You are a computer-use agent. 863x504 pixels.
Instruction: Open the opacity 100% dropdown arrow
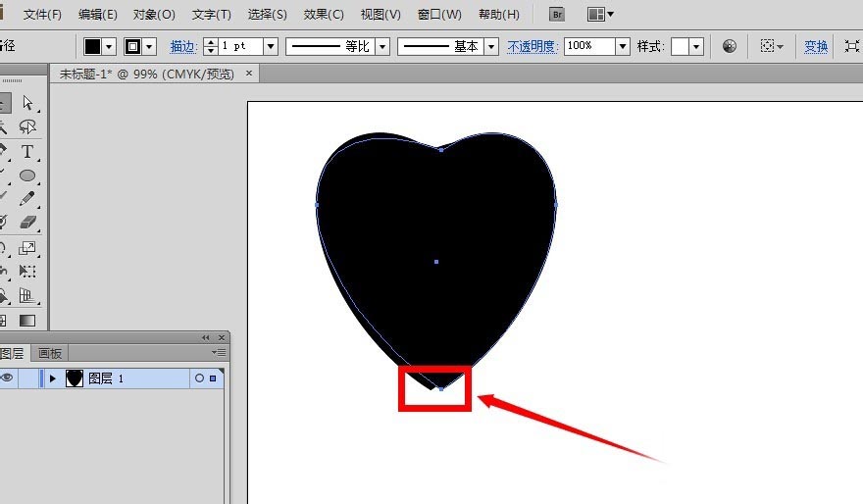pos(623,47)
